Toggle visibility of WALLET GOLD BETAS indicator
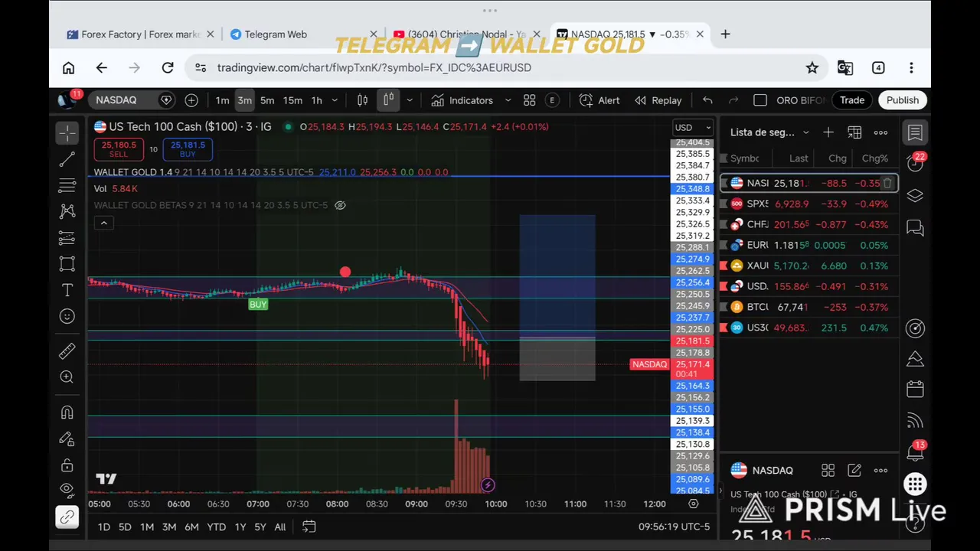 click(x=341, y=205)
